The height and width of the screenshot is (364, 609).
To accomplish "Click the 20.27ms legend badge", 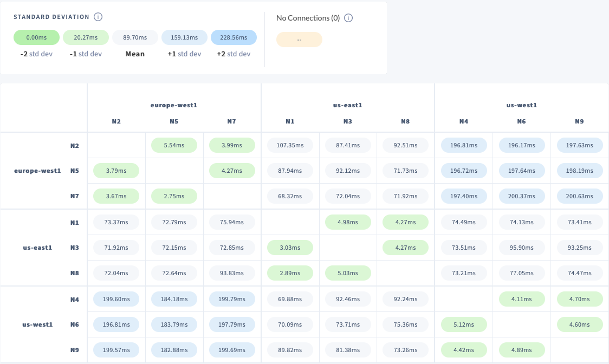I will (x=86, y=37).
